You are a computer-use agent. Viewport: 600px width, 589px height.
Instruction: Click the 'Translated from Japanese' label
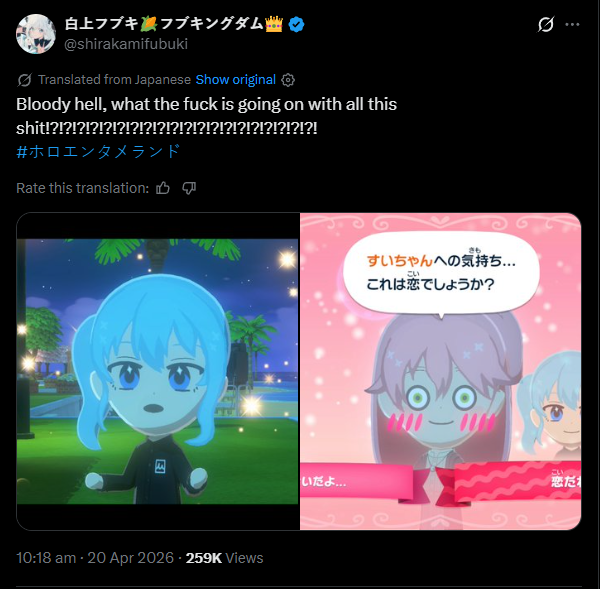[114, 80]
